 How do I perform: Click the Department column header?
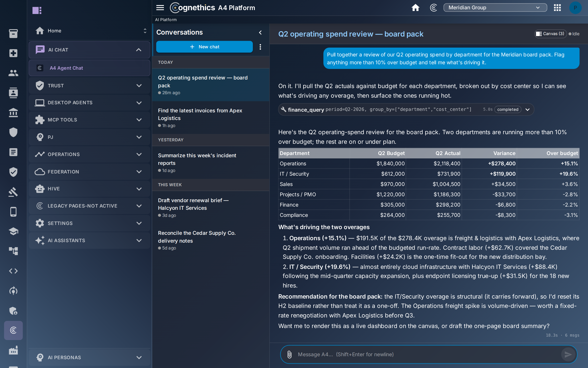pyautogui.click(x=314, y=153)
